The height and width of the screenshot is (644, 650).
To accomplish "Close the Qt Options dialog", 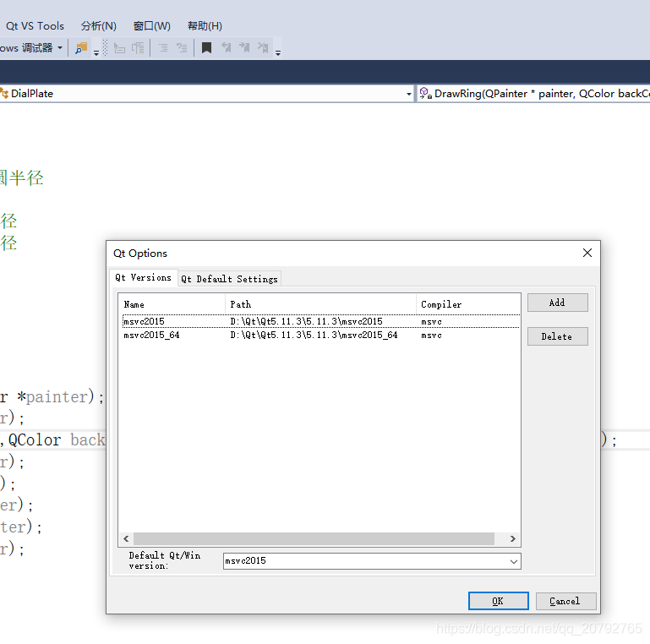I will click(587, 254).
